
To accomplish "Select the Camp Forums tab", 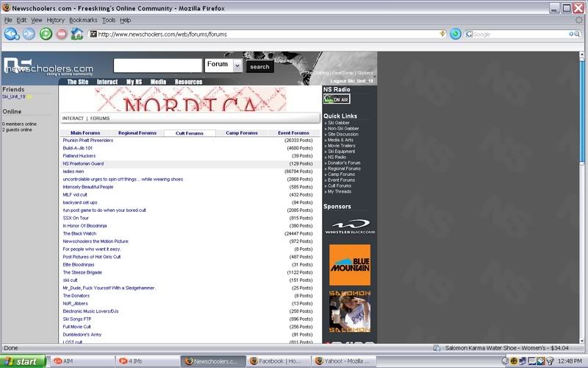I will click(x=241, y=133).
